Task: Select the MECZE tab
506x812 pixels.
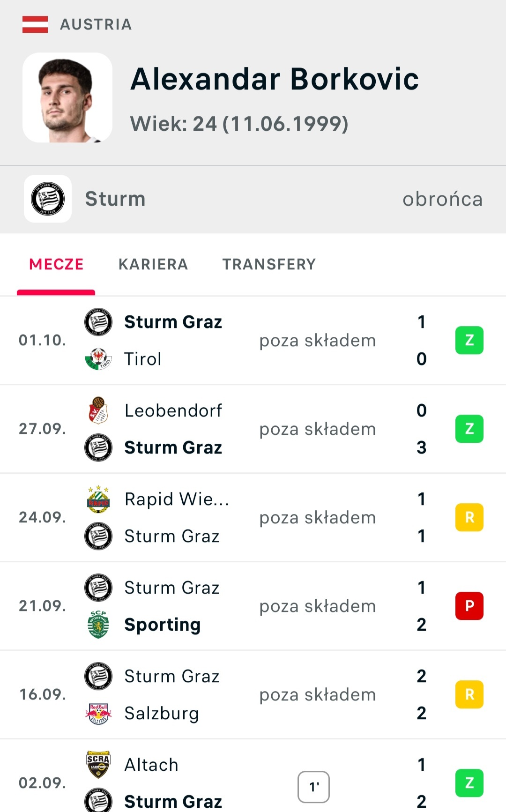Action: (56, 264)
